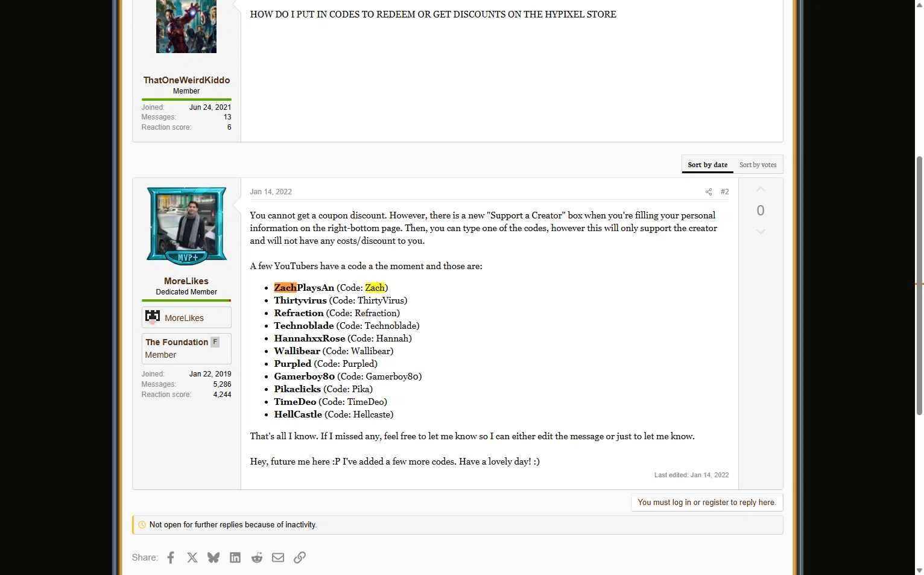Open ThatOneWeirdKiddo profile link

pos(186,80)
